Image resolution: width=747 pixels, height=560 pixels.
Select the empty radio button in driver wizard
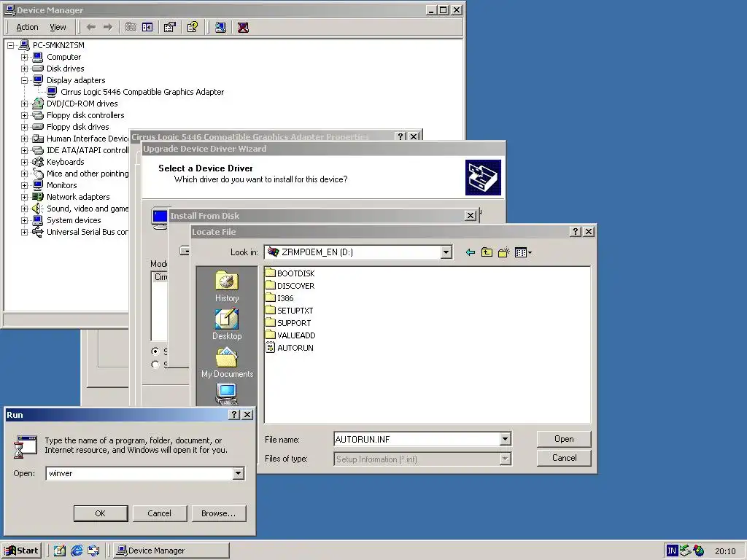pyautogui.click(x=155, y=365)
